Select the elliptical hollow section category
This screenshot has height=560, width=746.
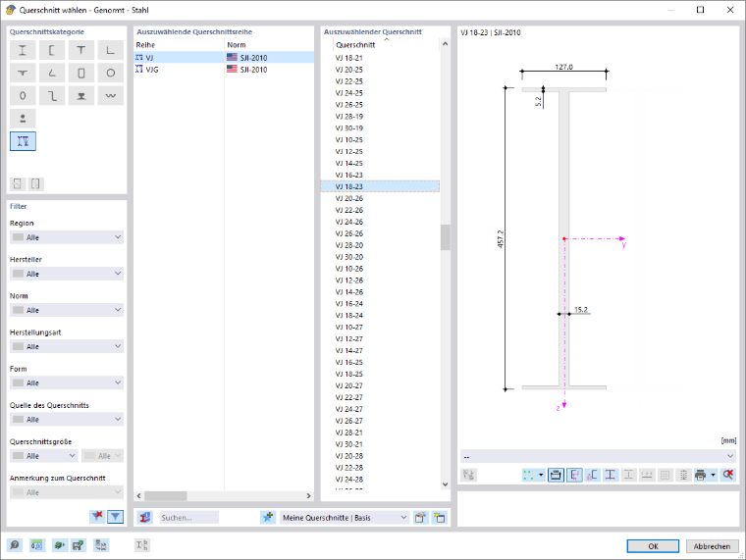[23, 95]
